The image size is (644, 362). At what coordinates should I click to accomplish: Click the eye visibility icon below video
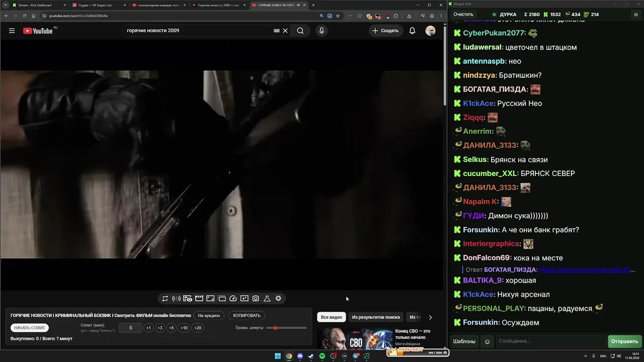coord(188,299)
